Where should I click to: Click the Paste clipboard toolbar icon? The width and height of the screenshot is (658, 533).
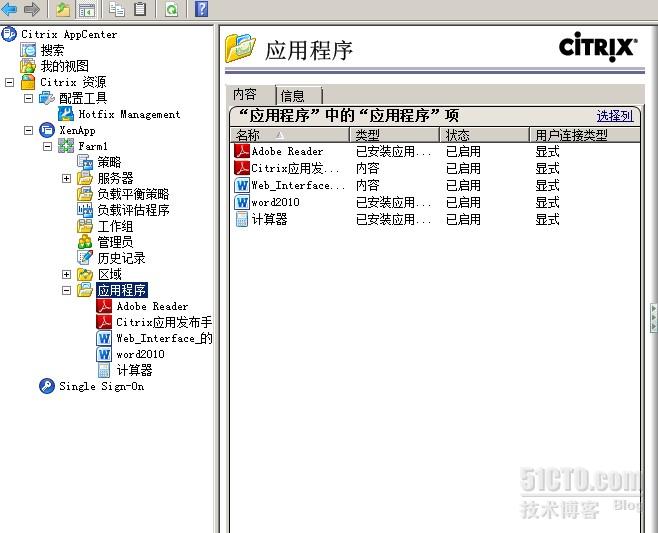(x=140, y=8)
